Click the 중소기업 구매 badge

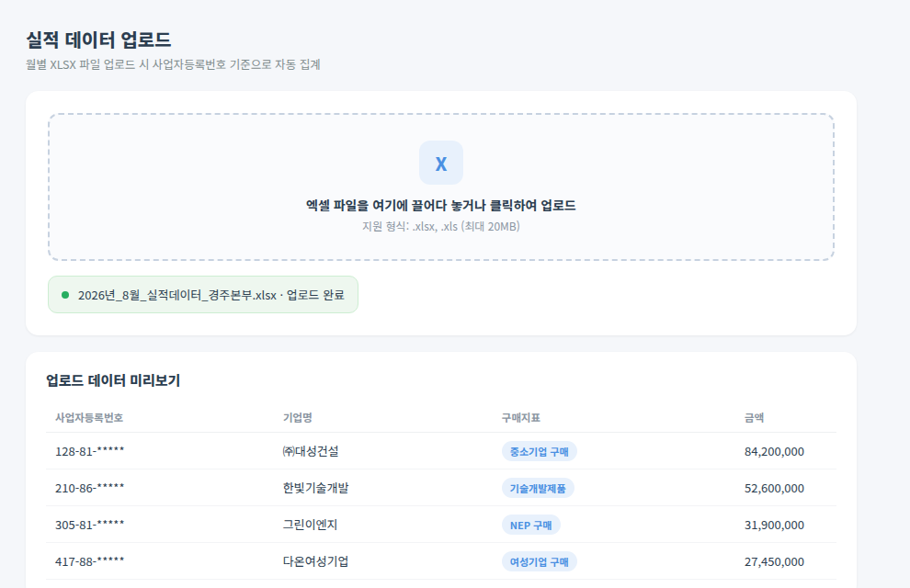coord(540,452)
